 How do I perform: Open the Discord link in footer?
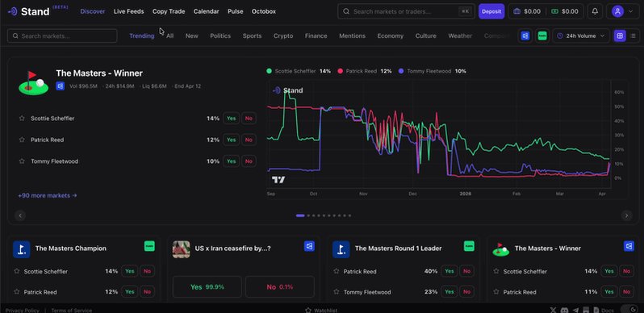pyautogui.click(x=564, y=311)
